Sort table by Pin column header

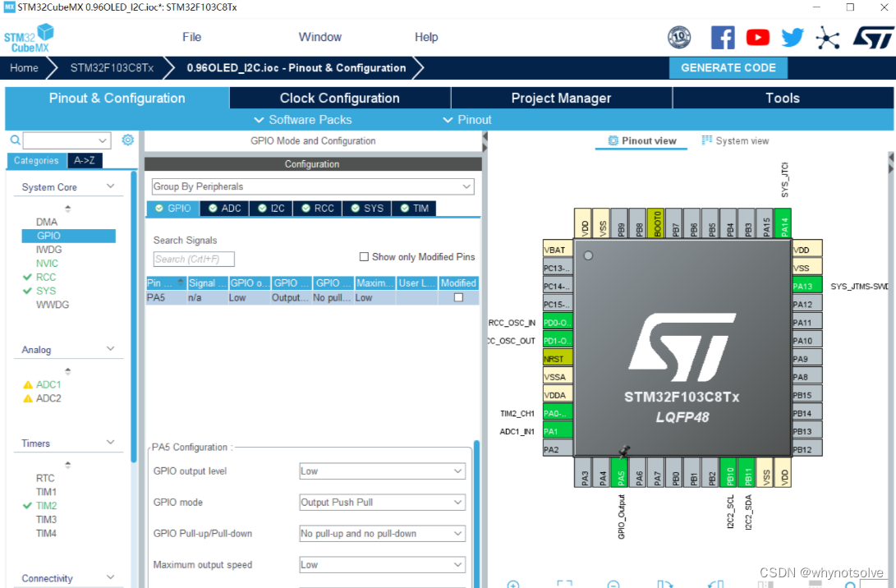pos(166,283)
